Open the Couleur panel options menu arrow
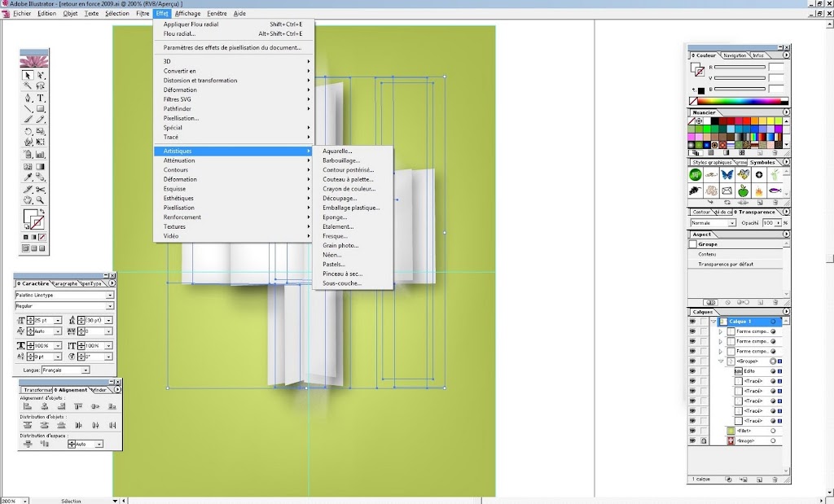 coord(786,55)
